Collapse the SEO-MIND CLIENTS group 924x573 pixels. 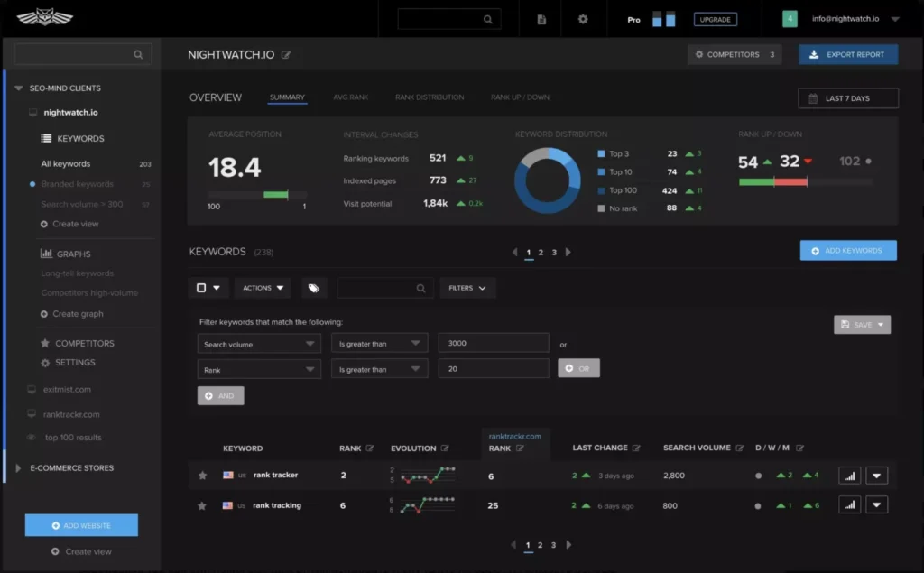19,88
